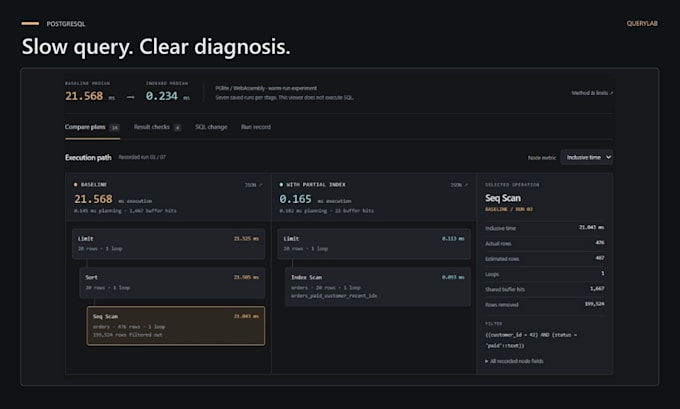Screen dimensions: 680x409
Task: Click the customer_id filter expression text
Action: tap(531, 340)
